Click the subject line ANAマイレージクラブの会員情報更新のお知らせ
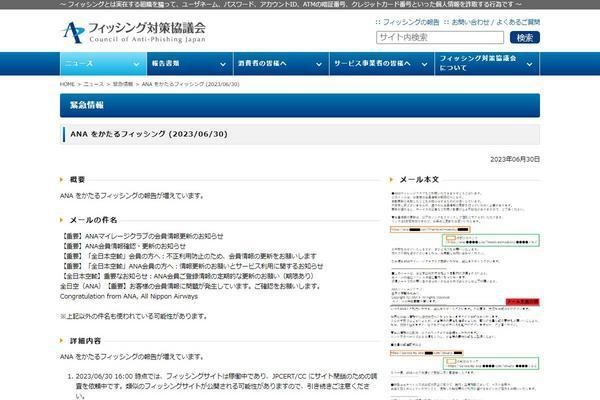This screenshot has height=400, width=600. (142, 236)
